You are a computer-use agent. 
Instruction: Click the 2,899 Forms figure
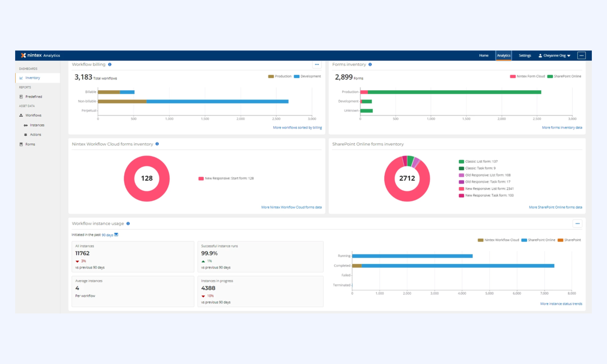349,77
